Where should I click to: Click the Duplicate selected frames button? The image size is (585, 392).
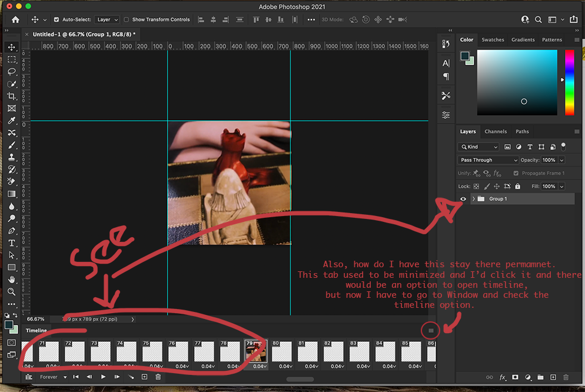pyautogui.click(x=144, y=376)
